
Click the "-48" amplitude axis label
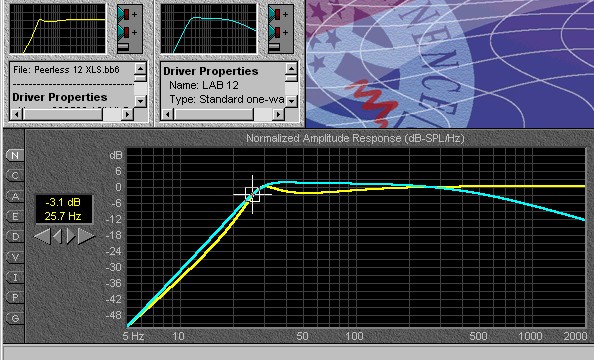pos(114,315)
